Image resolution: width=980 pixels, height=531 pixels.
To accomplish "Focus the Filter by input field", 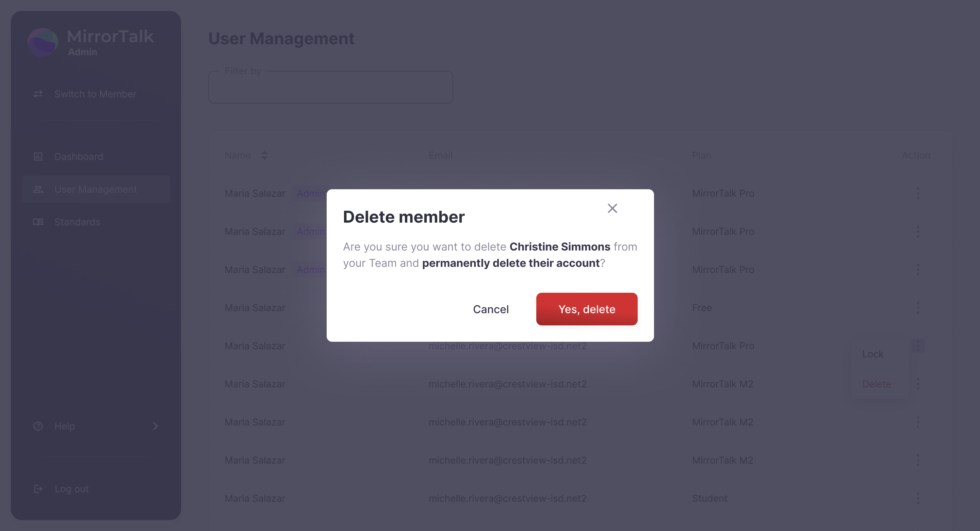I will coord(331,87).
